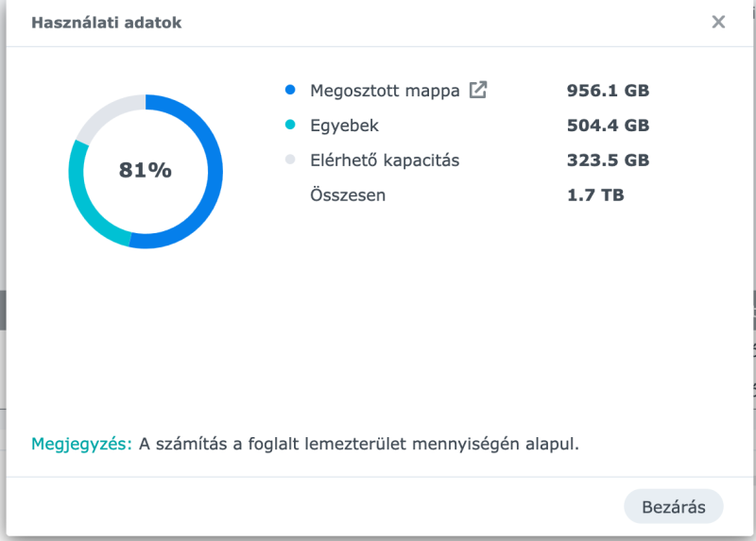Click the Összesen total label

[x=348, y=195]
